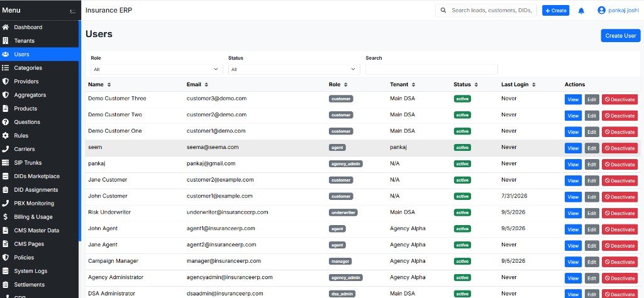This screenshot has width=644, height=298.
Task: Sort the table by Name column
Action: [99, 84]
